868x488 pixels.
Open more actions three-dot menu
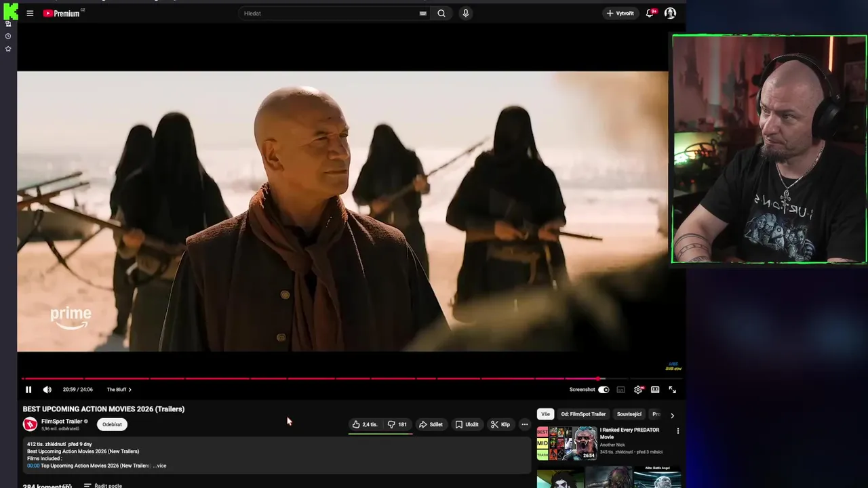coord(524,424)
